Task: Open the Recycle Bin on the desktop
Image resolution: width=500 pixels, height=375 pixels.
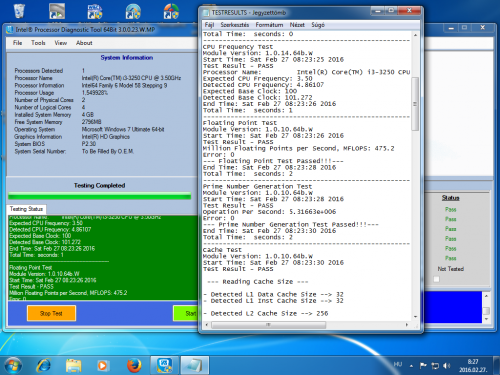Action: pos(19,11)
